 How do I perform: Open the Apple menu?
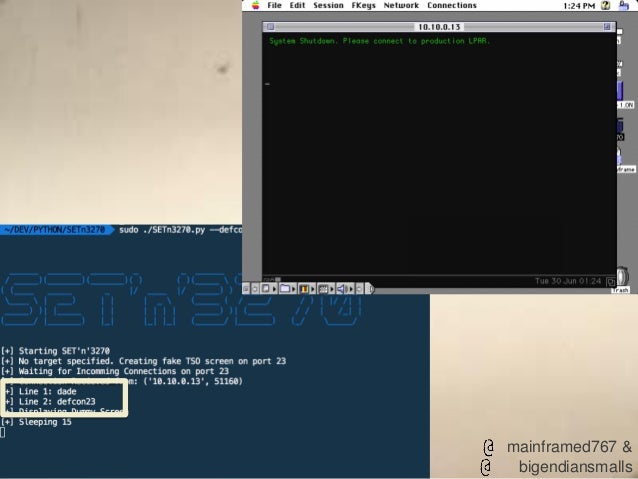point(256,5)
